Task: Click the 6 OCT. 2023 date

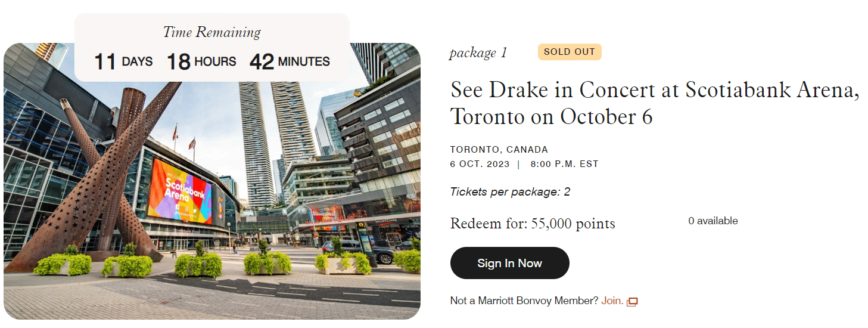Action: point(480,164)
